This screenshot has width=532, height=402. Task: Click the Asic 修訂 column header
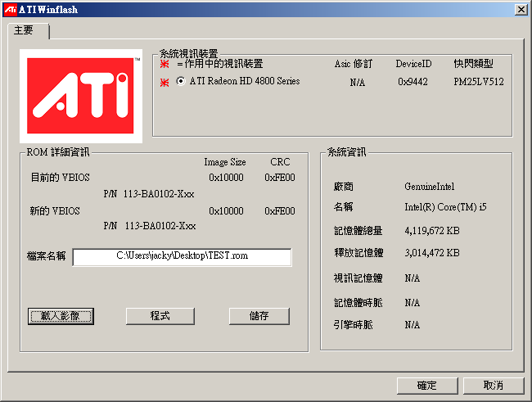click(x=354, y=64)
